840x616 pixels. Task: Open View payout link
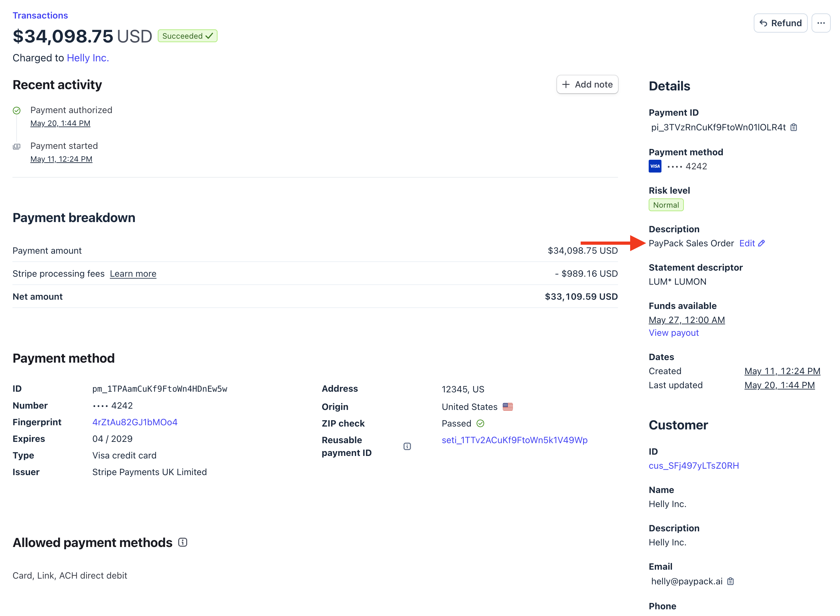pyautogui.click(x=673, y=333)
